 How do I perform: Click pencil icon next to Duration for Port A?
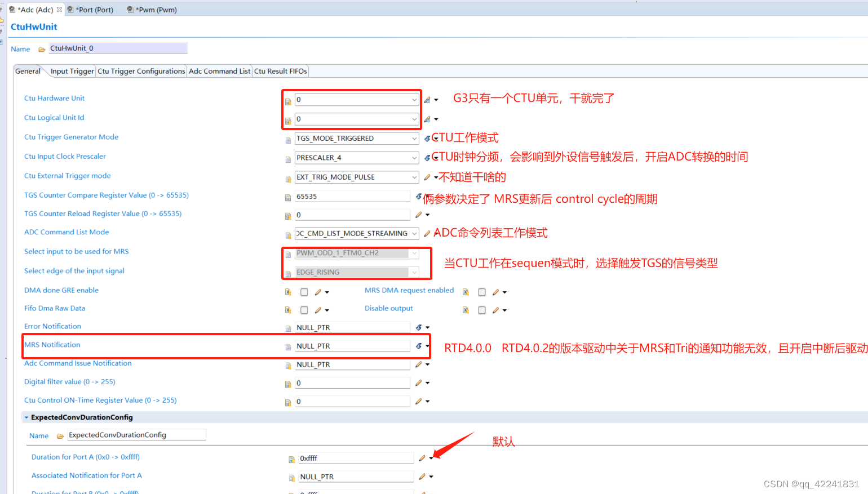point(423,458)
